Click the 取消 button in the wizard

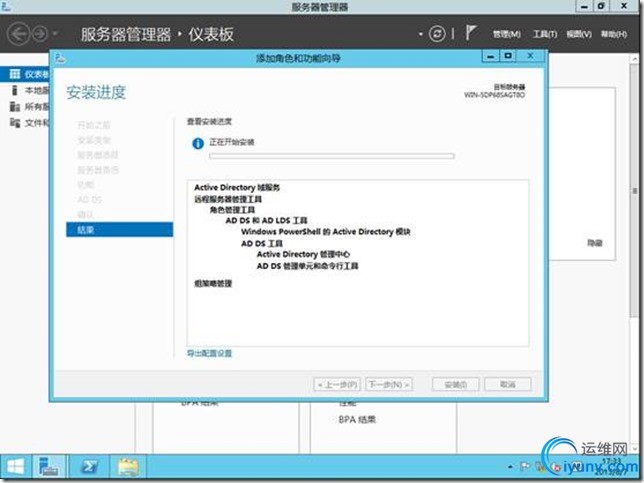point(508,384)
